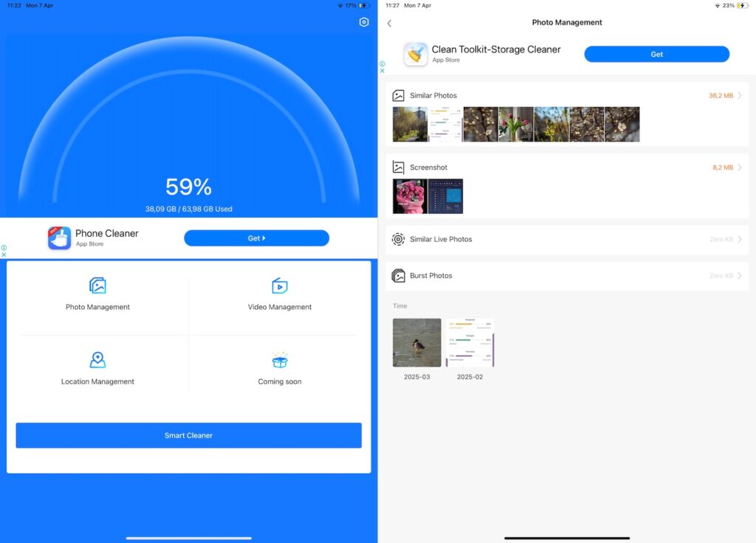Viewport: 756px width, 543px height.
Task: Go back using the back arrow
Action: point(389,23)
